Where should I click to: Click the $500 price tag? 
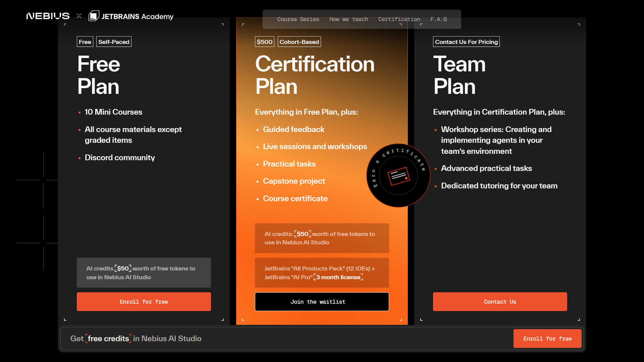[264, 42]
